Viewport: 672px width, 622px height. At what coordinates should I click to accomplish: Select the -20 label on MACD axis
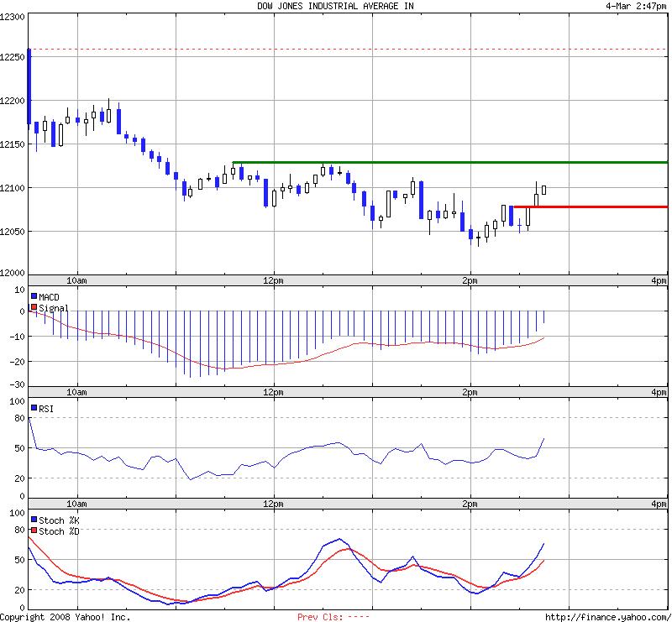(x=17, y=362)
